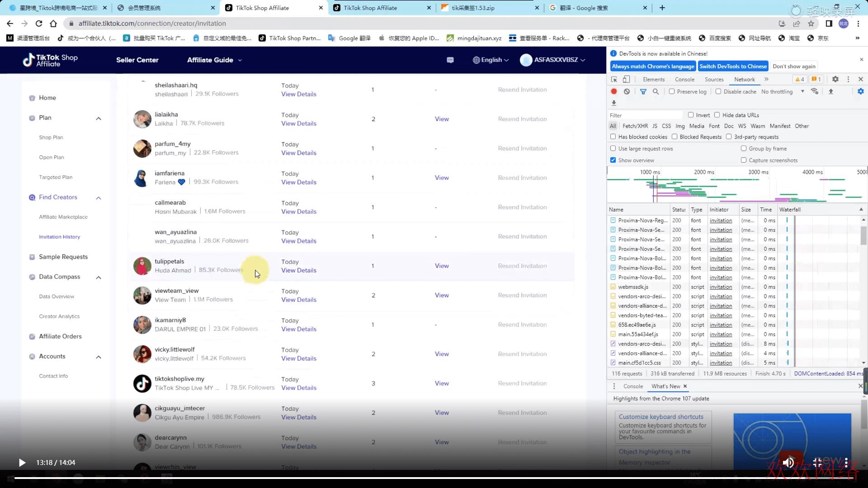Go back to previous browser page
The height and width of the screenshot is (488, 868).
pos(10,23)
